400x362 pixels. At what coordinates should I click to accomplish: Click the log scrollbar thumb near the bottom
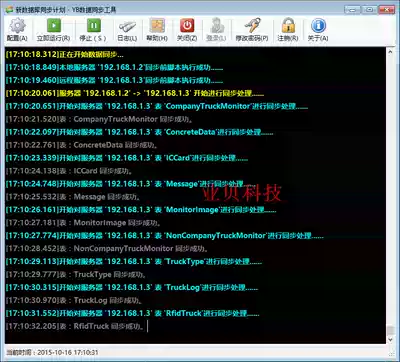click(391, 331)
